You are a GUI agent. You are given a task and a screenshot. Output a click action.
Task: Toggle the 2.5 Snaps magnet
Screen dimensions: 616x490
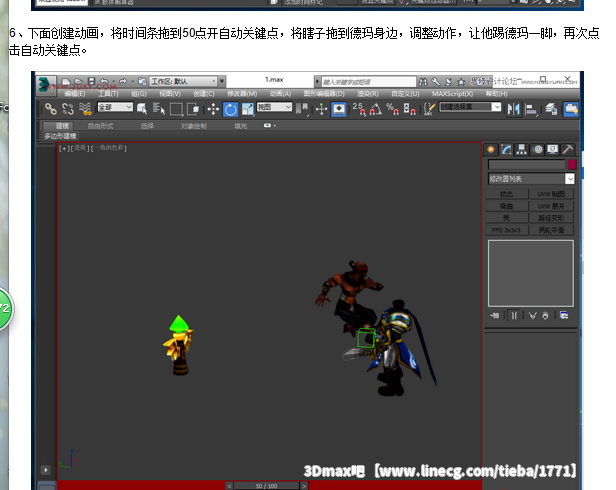[x=359, y=109]
